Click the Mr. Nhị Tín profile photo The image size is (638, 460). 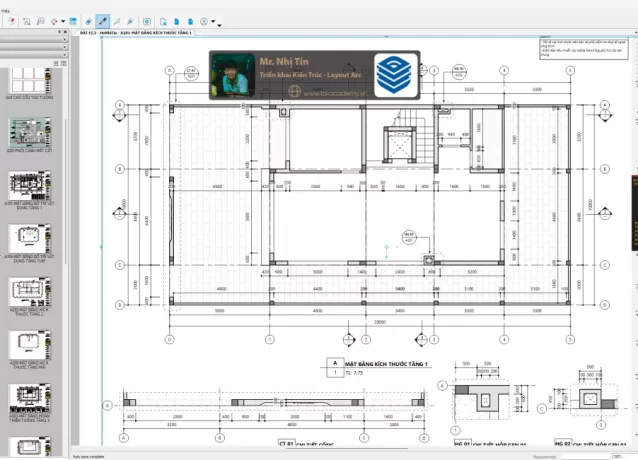point(232,75)
